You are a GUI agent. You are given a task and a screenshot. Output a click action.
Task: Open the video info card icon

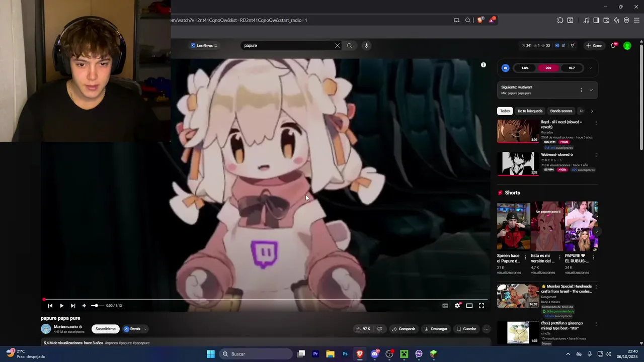coord(484,65)
